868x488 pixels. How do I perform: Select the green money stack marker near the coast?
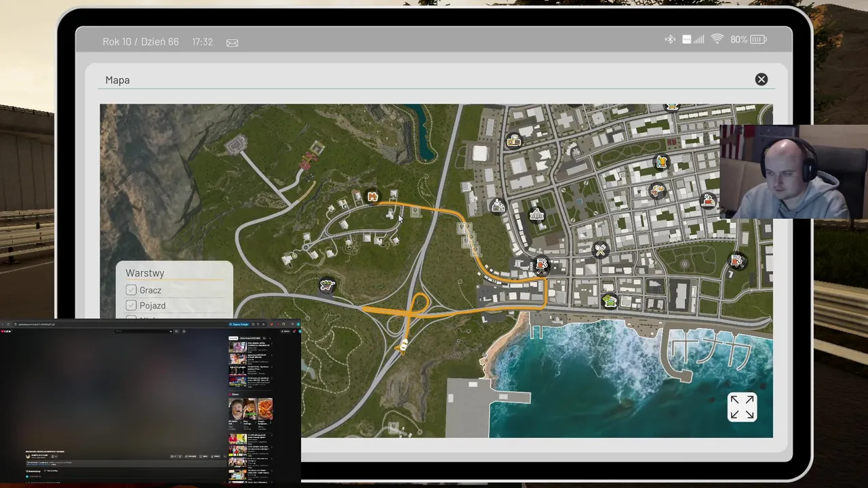point(610,301)
